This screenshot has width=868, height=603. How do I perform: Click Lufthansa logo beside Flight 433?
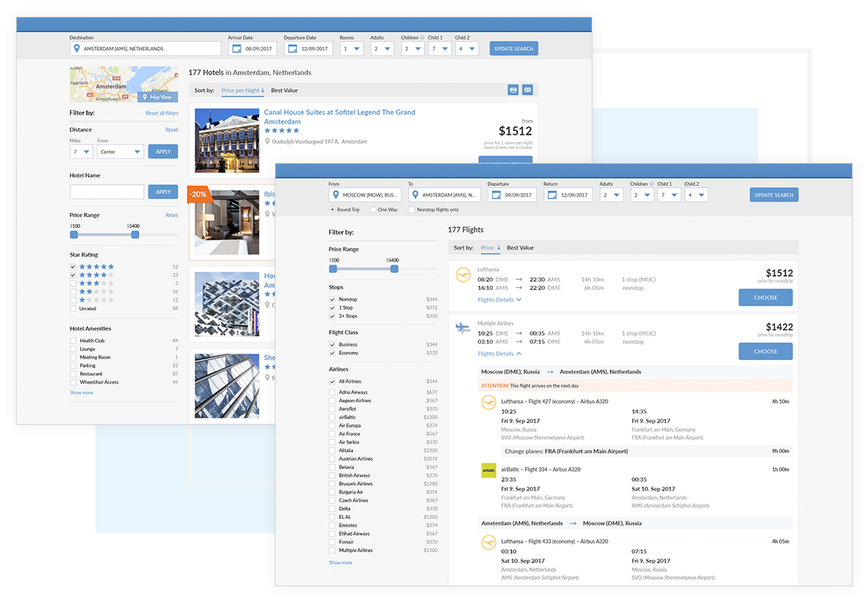(x=489, y=542)
